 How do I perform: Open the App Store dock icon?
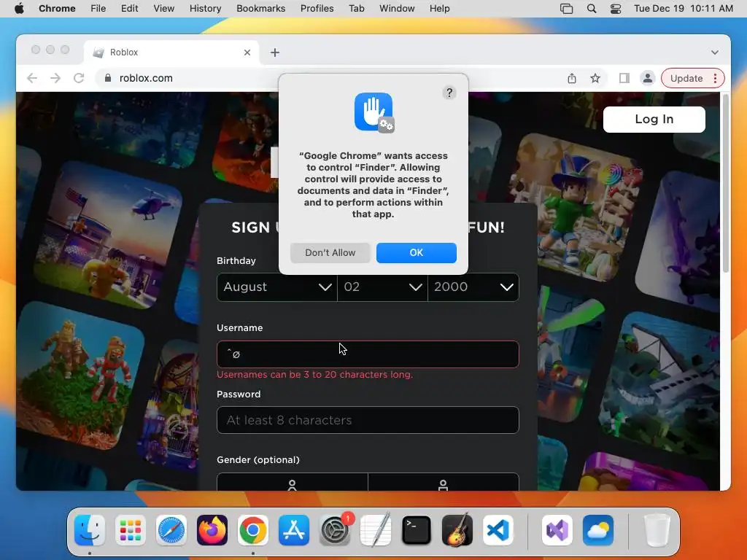[294, 530]
